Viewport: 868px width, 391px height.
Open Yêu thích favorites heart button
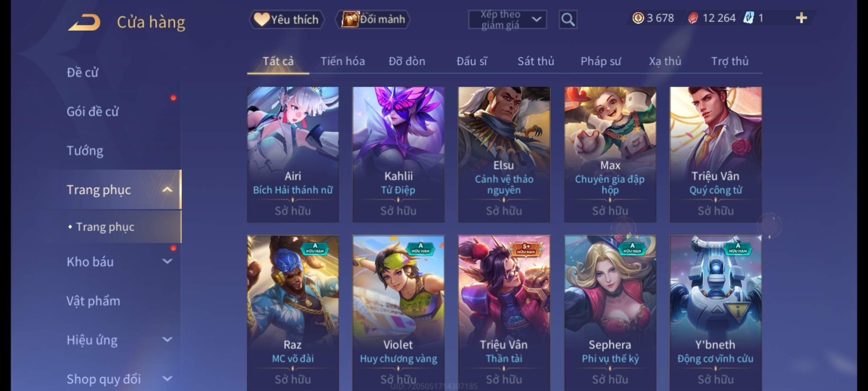286,19
